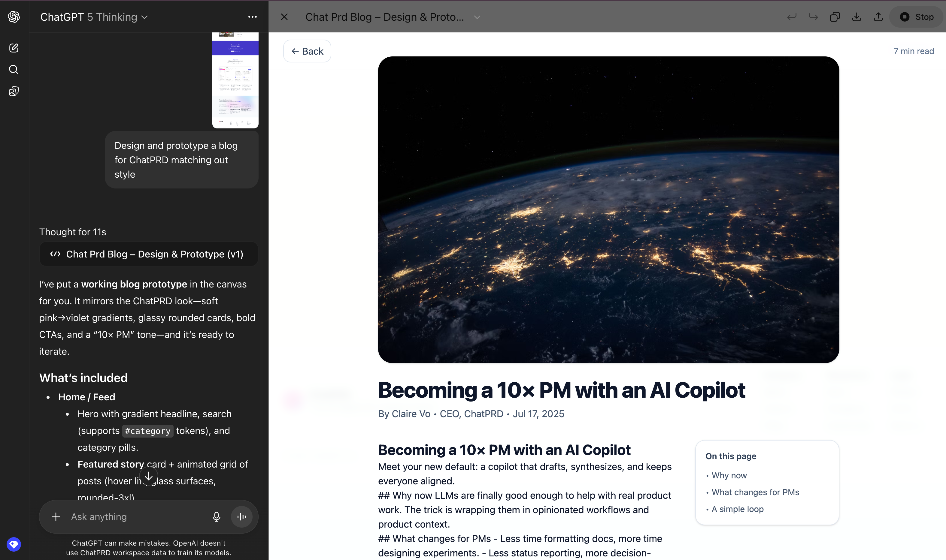Click the article title 'Becoming a 10× PM' heading
This screenshot has width=946, height=560.
[562, 390]
